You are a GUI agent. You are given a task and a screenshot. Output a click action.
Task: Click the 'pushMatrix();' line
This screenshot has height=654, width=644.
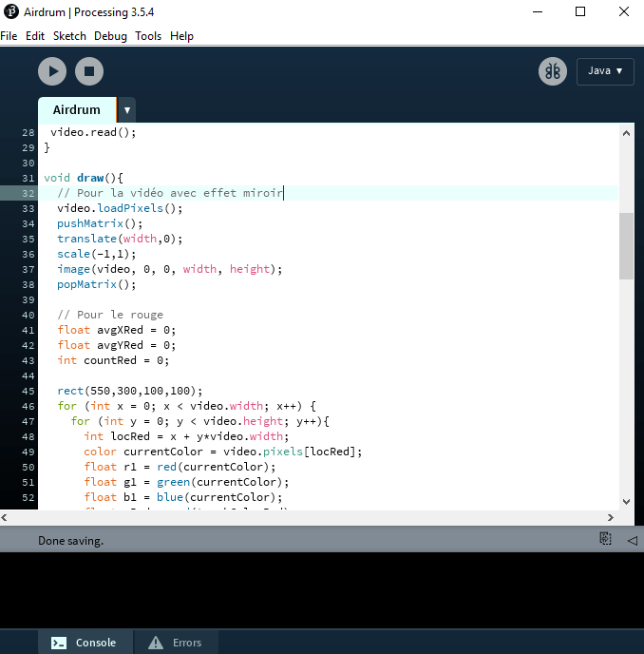pyautogui.click(x=100, y=223)
